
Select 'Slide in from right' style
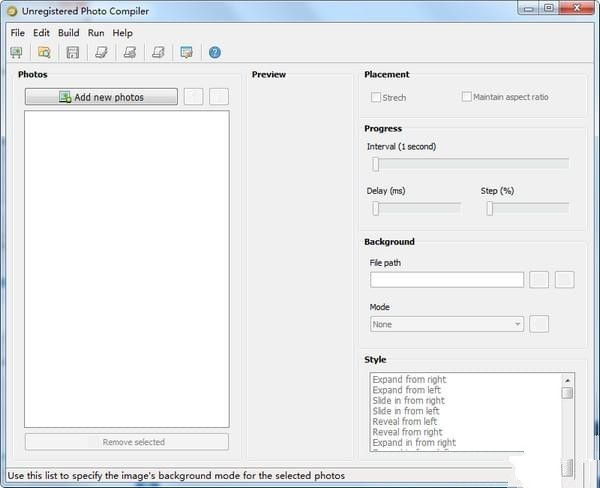pos(409,401)
